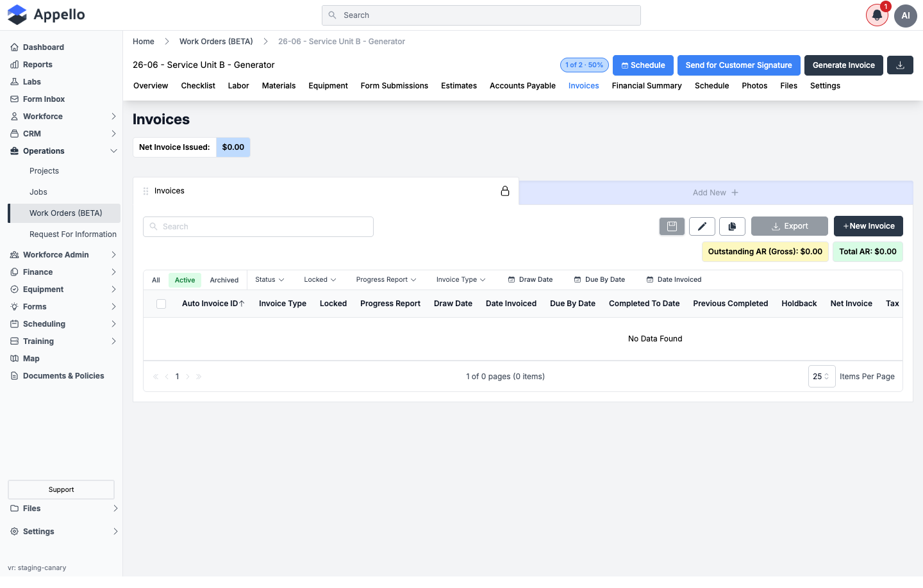Open the notifications bell

click(x=877, y=15)
